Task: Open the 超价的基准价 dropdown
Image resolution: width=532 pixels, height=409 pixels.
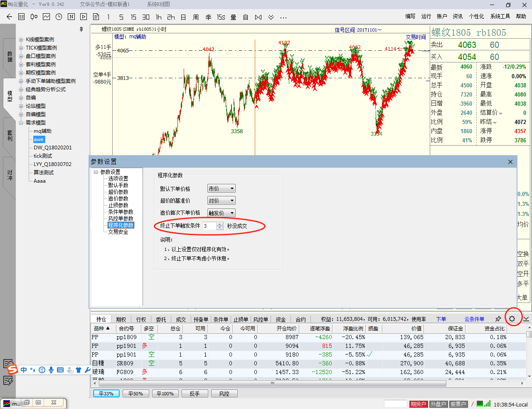Action: click(221, 201)
